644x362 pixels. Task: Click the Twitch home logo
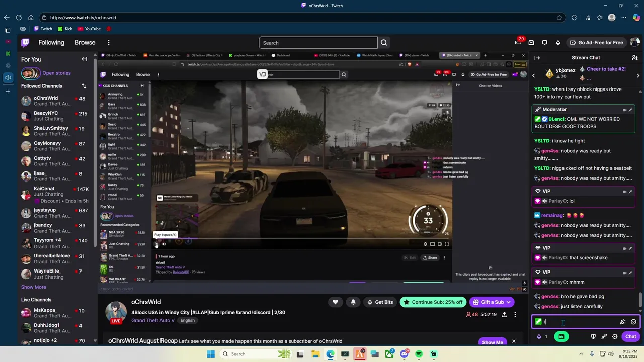(x=25, y=43)
